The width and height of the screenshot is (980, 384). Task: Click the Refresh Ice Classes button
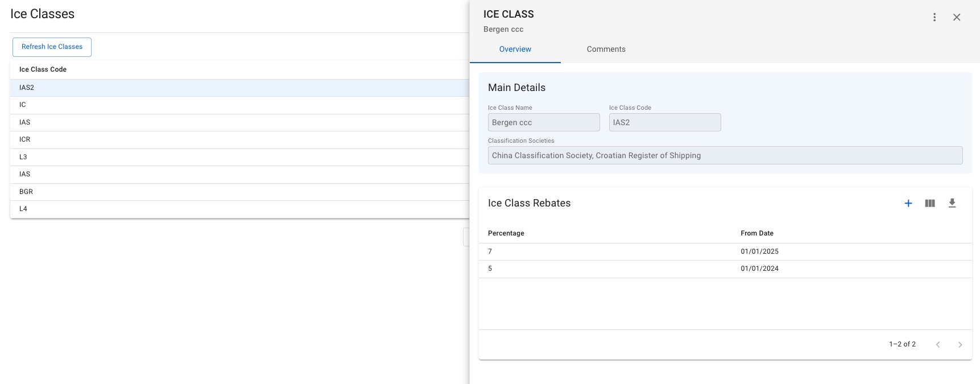point(52,47)
